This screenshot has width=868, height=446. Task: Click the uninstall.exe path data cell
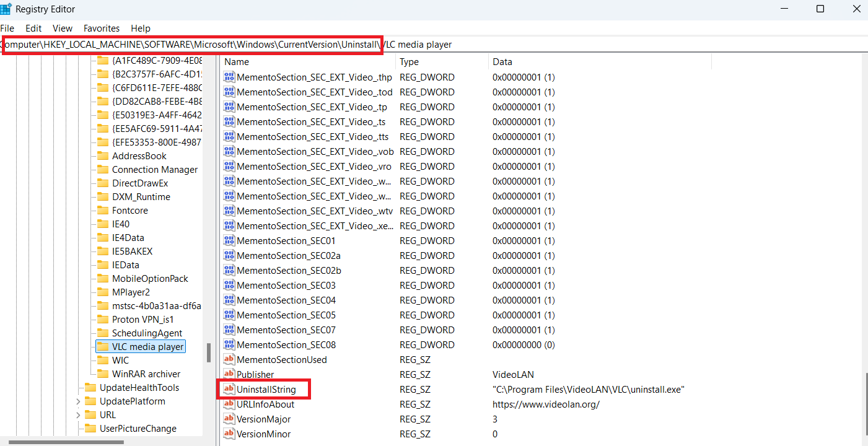click(588, 390)
